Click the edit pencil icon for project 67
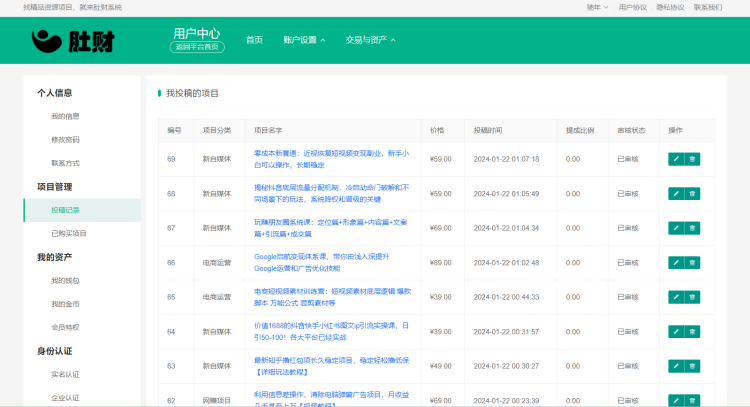Image resolution: width=750 pixels, height=407 pixels. click(x=676, y=228)
